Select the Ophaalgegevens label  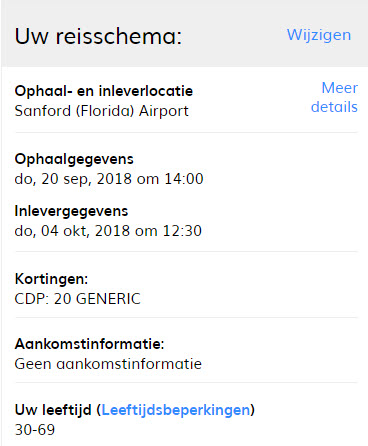(74, 159)
